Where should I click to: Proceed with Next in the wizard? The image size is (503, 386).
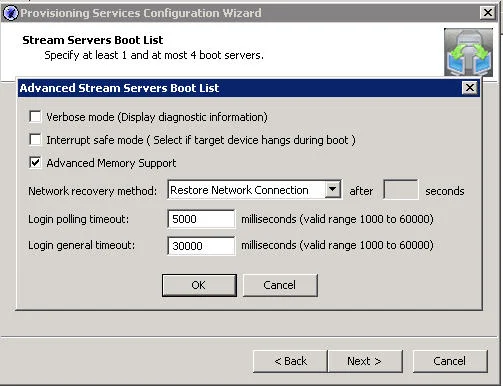point(365,361)
